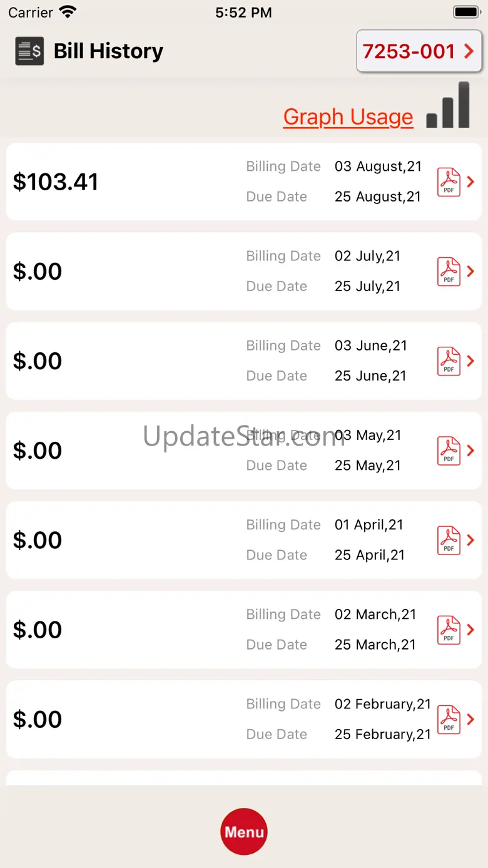Open PDF for 03 June,21 bill
The height and width of the screenshot is (868, 488).
pyautogui.click(x=449, y=361)
